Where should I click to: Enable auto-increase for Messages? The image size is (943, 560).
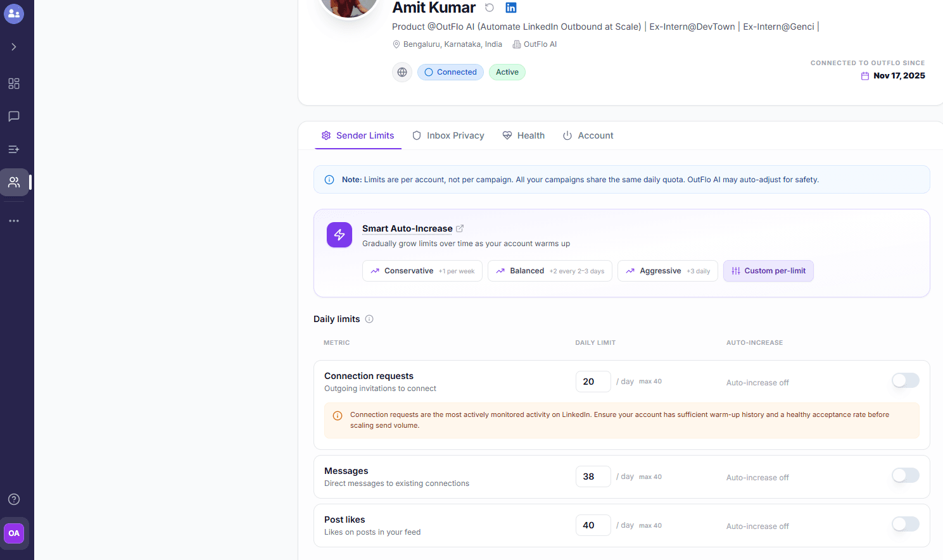[x=906, y=475]
